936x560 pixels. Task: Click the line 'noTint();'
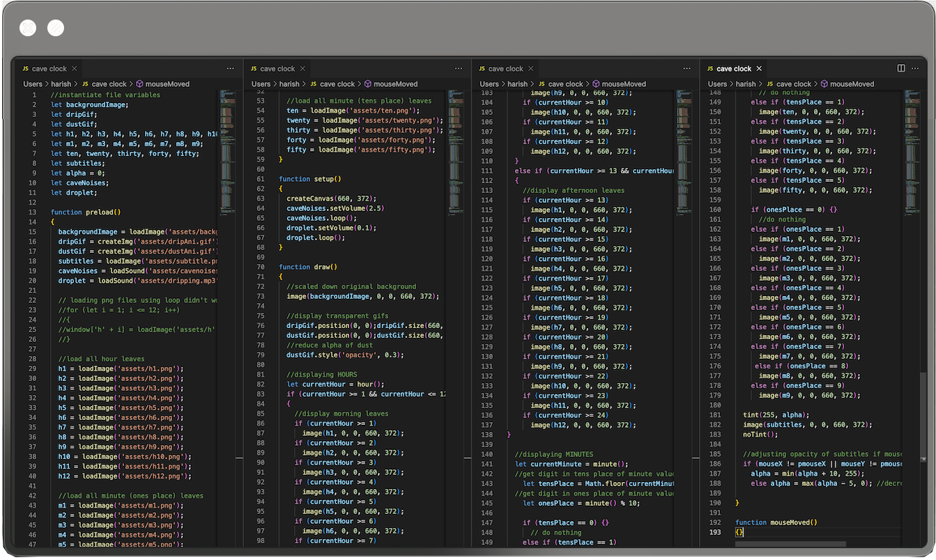click(x=761, y=434)
